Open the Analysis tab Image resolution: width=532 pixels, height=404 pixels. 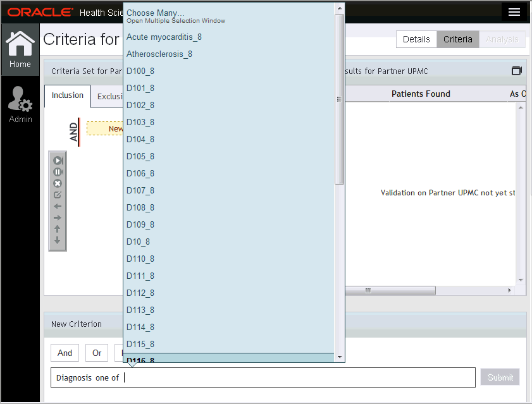coord(502,39)
